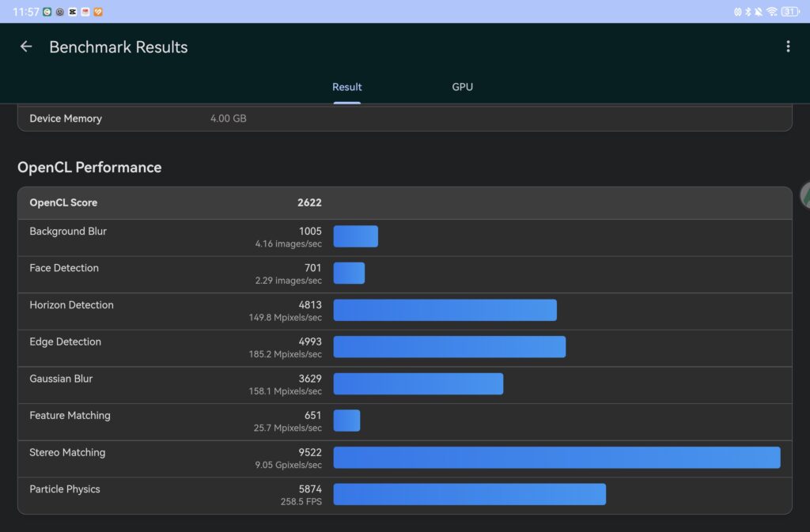Click the 4.16 images/sec value
The image size is (810, 532).
(288, 243)
